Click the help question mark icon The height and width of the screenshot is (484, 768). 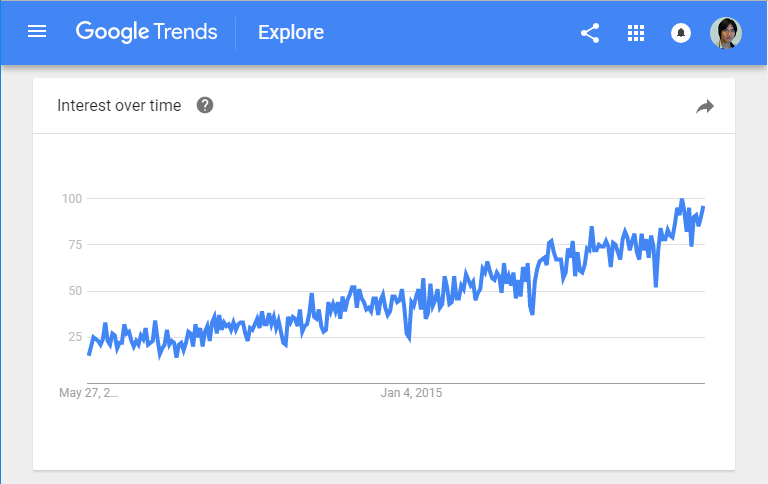205,105
